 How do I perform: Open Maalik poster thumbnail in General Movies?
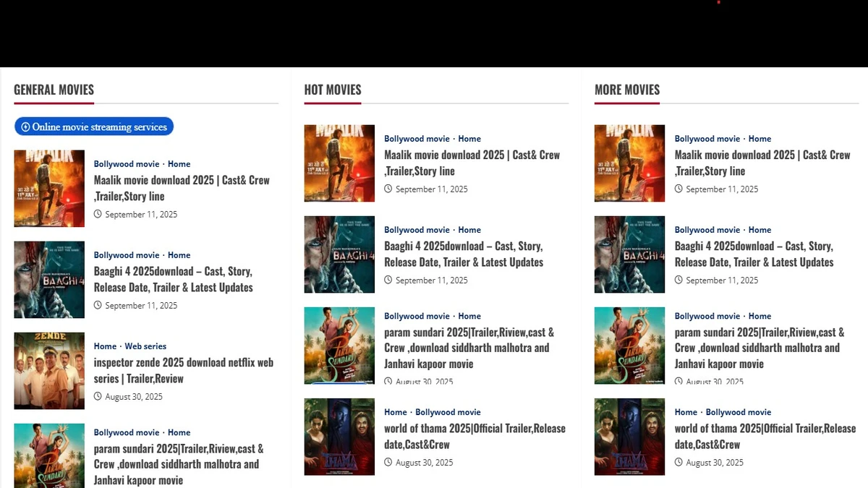(x=49, y=189)
